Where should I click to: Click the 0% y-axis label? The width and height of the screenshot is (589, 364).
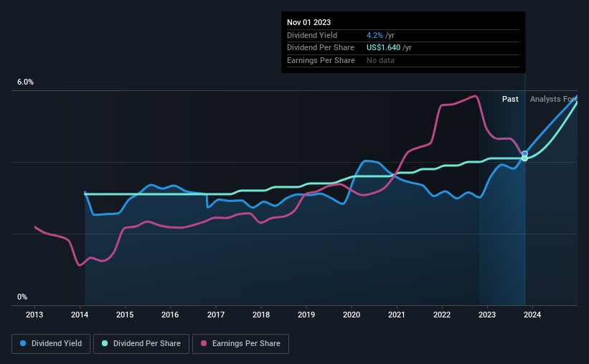click(x=22, y=297)
